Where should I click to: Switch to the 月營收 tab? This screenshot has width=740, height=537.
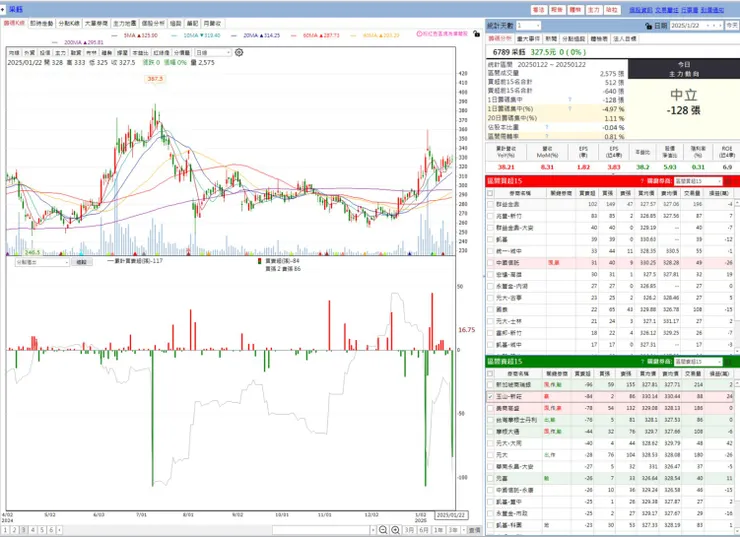click(213, 23)
